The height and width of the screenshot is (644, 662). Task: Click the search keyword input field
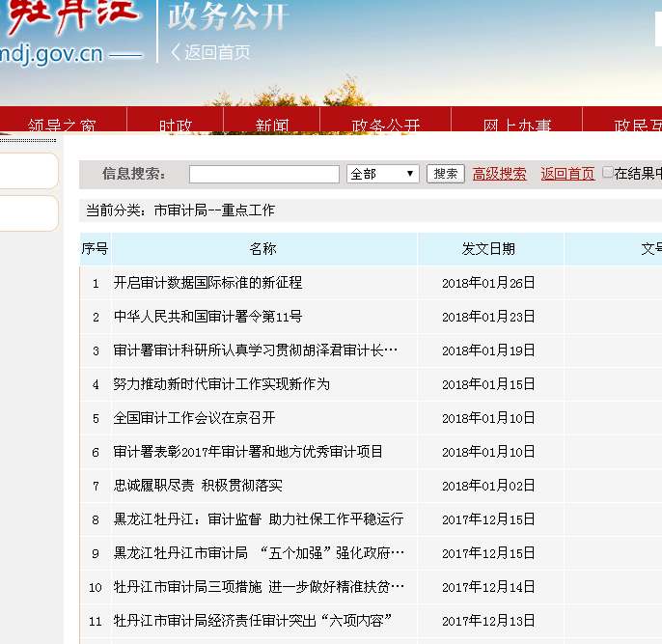(263, 174)
